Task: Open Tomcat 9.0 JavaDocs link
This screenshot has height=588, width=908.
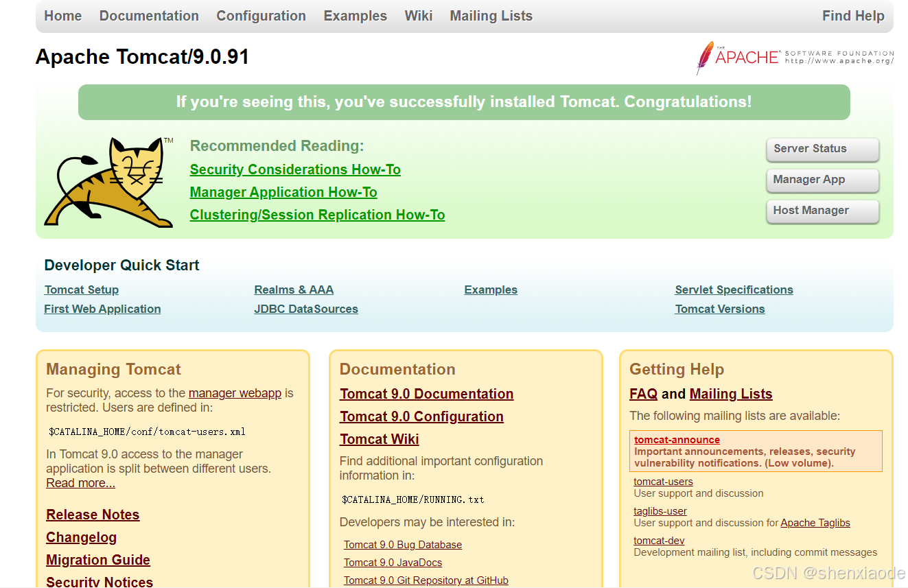Action: [393, 563]
